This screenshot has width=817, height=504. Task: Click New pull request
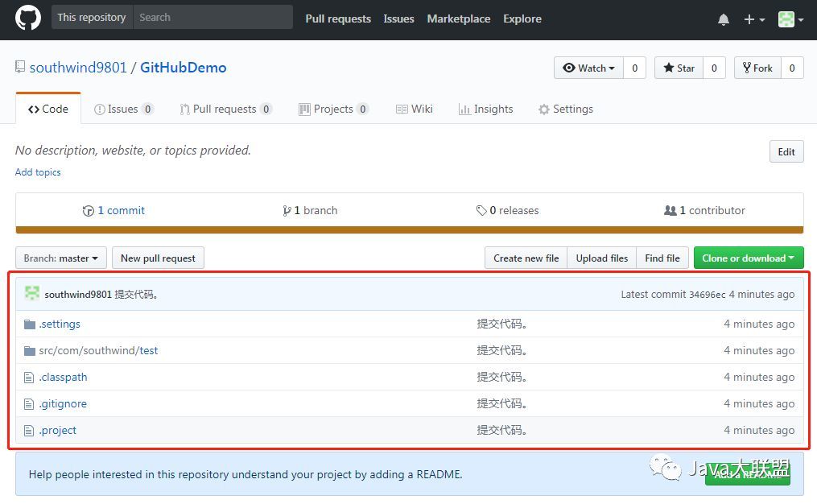(x=158, y=258)
